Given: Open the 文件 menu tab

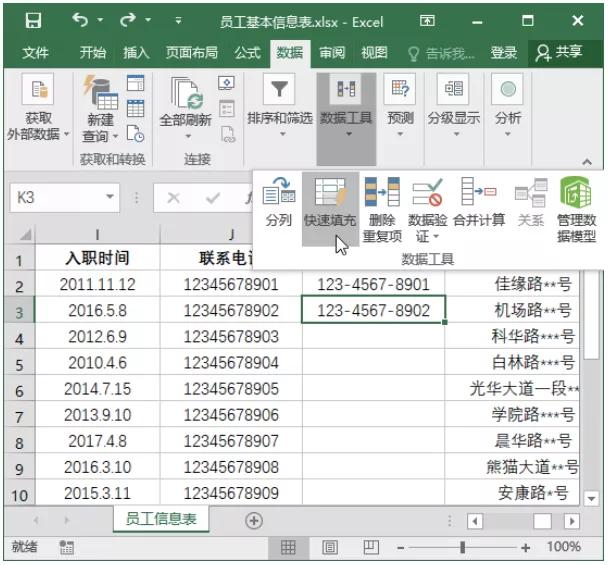Looking at the screenshot, I should pyautogui.click(x=35, y=52).
